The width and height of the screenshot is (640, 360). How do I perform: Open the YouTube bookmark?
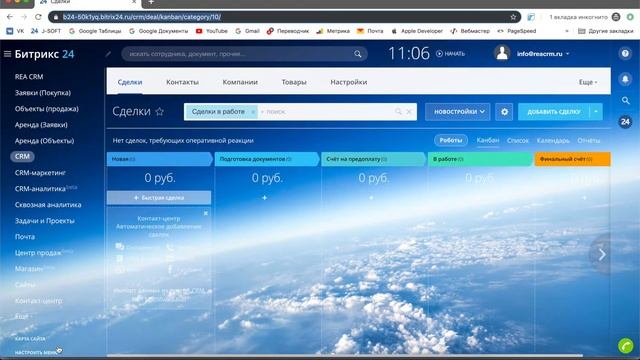click(x=211, y=31)
